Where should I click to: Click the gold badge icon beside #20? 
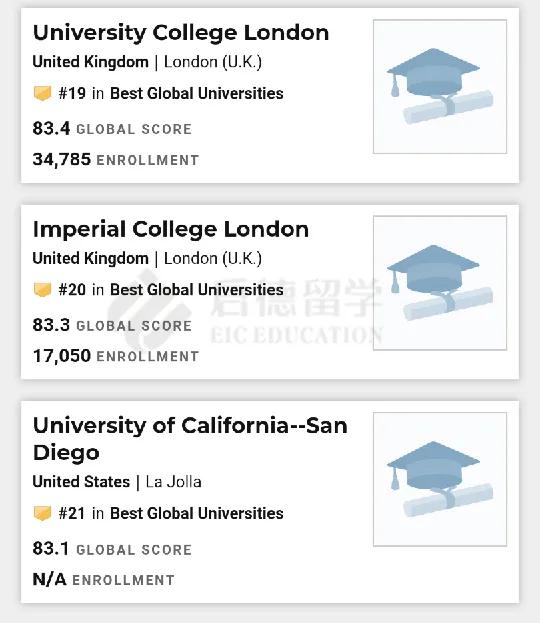[42, 290]
